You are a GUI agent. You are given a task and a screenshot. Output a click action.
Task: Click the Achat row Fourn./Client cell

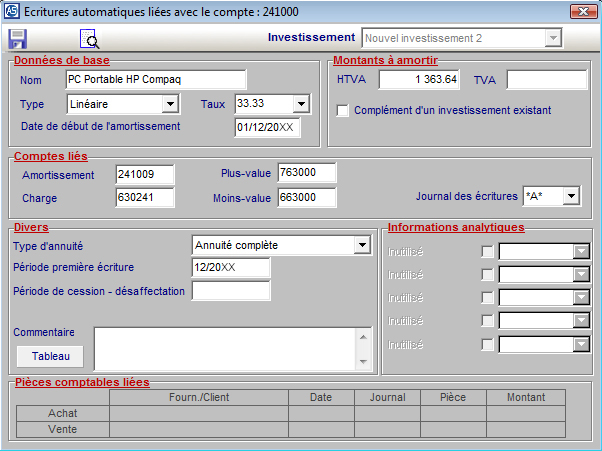[x=198, y=413]
